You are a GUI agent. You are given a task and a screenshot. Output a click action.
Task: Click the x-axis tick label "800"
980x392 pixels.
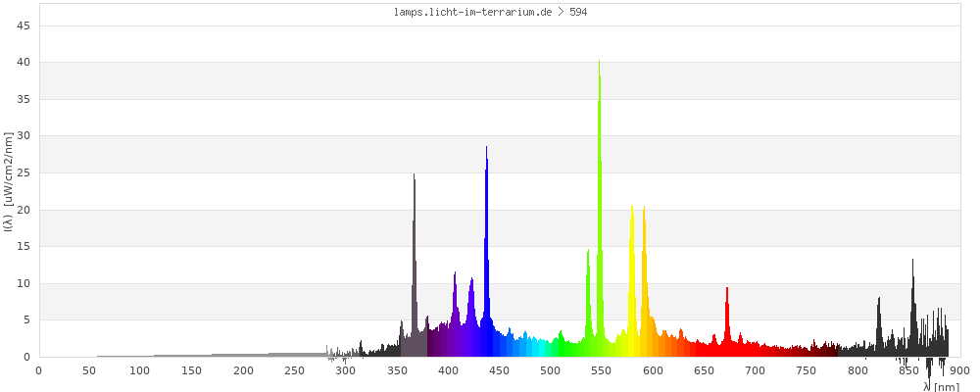click(x=858, y=371)
